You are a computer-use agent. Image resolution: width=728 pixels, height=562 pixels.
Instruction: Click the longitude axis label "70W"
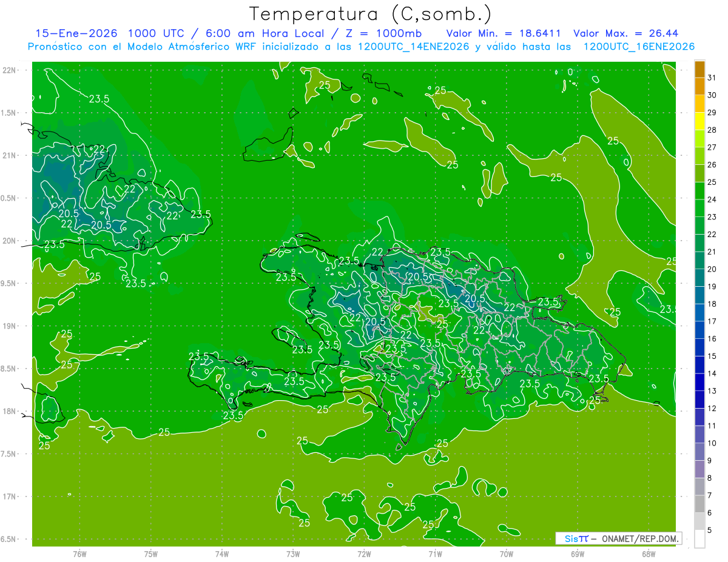507,554
